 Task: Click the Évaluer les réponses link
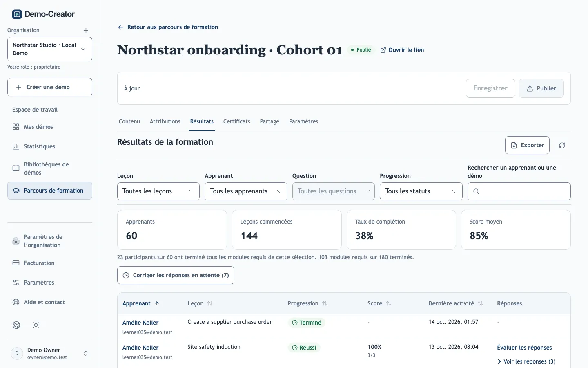coord(524,348)
